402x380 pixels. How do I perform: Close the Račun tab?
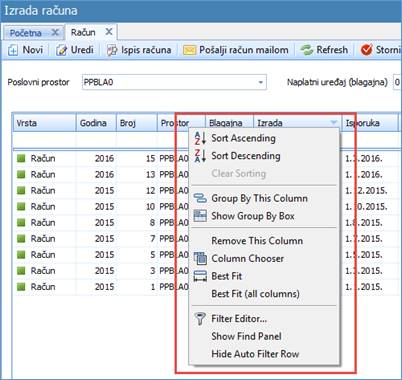pos(109,32)
